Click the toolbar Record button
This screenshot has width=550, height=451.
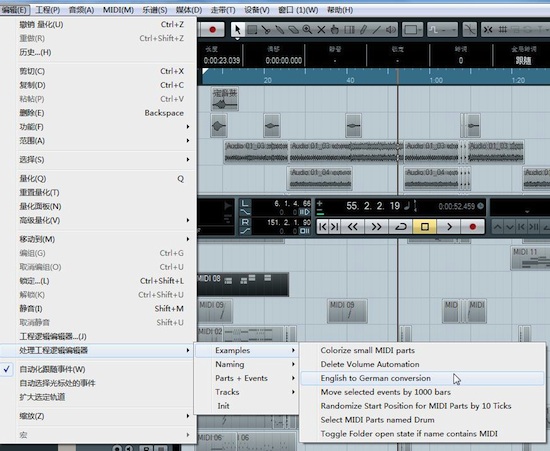click(213, 30)
